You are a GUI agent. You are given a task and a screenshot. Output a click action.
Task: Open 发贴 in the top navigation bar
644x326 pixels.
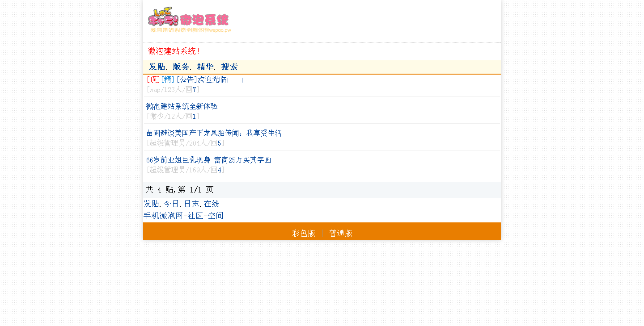click(x=157, y=67)
